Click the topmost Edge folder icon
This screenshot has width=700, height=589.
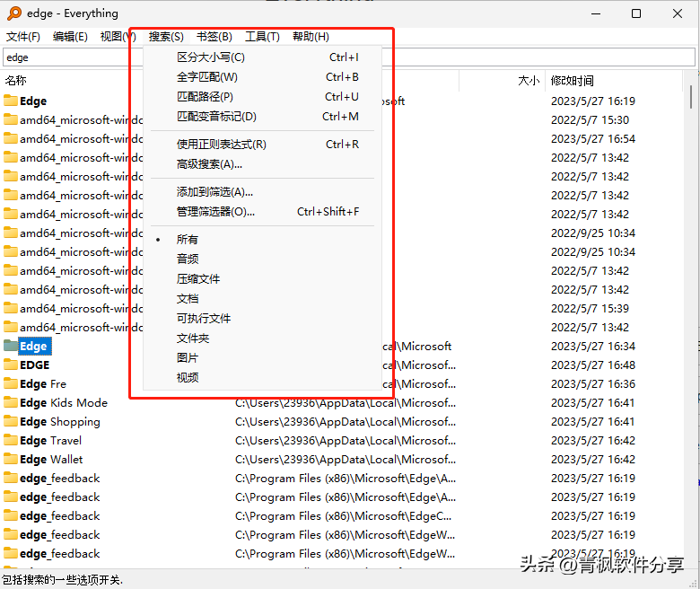click(x=10, y=101)
